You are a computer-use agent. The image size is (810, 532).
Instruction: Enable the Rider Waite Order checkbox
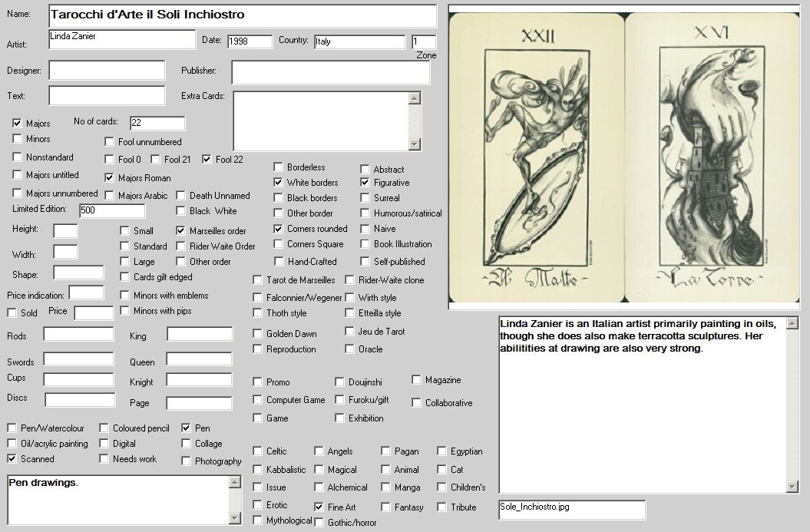pyautogui.click(x=181, y=246)
